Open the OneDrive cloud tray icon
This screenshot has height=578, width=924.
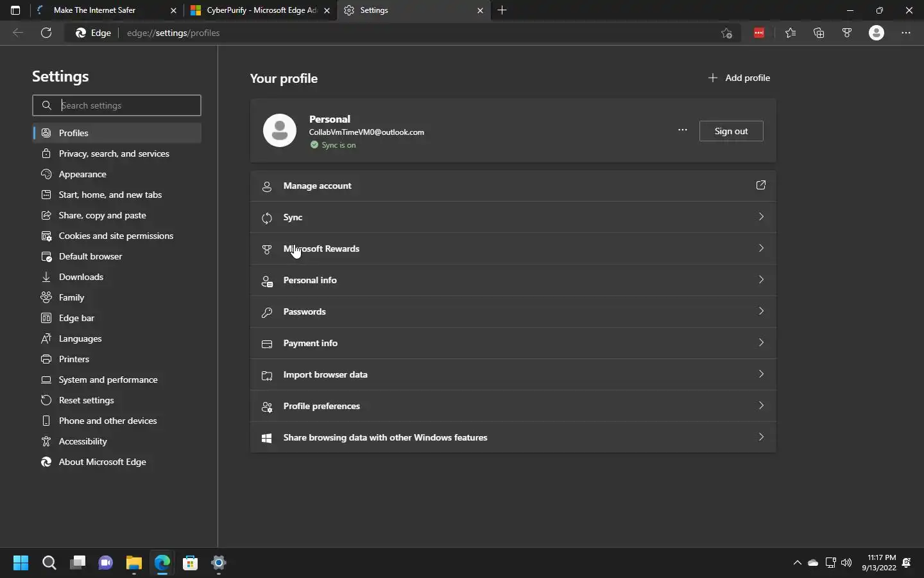(813, 563)
